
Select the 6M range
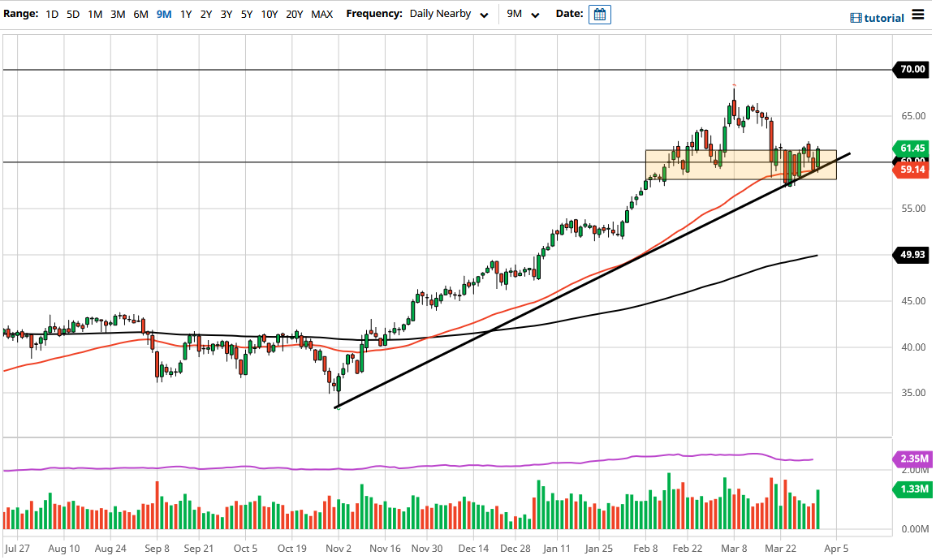140,14
